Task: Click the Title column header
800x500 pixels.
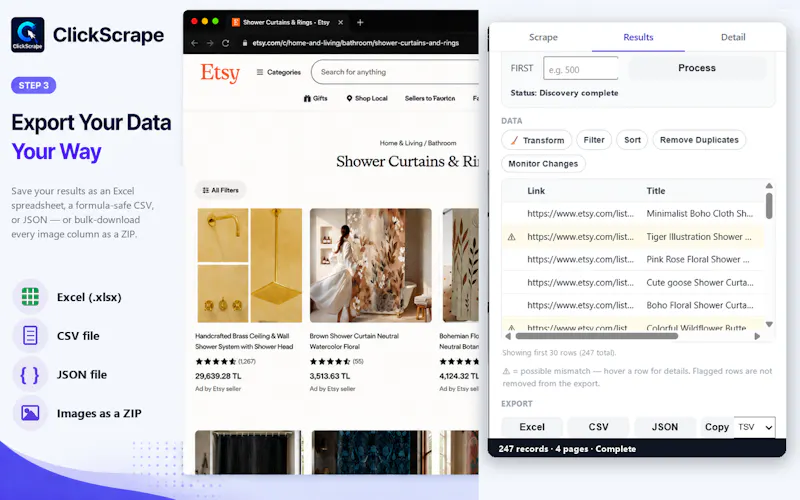Action: 656,191
